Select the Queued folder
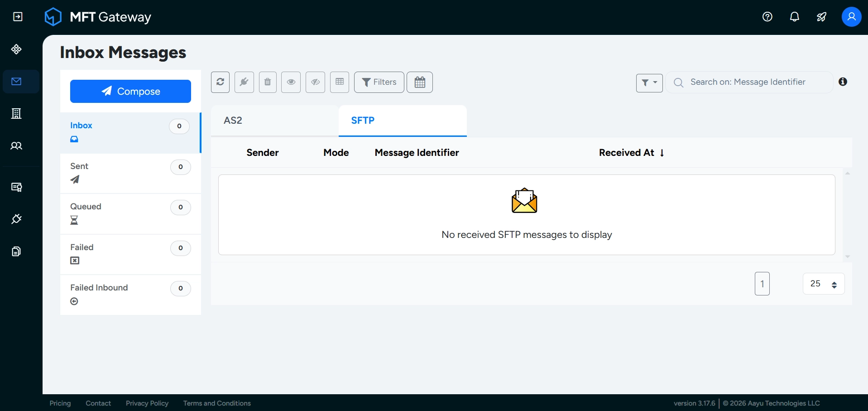The image size is (868, 411). click(x=130, y=213)
